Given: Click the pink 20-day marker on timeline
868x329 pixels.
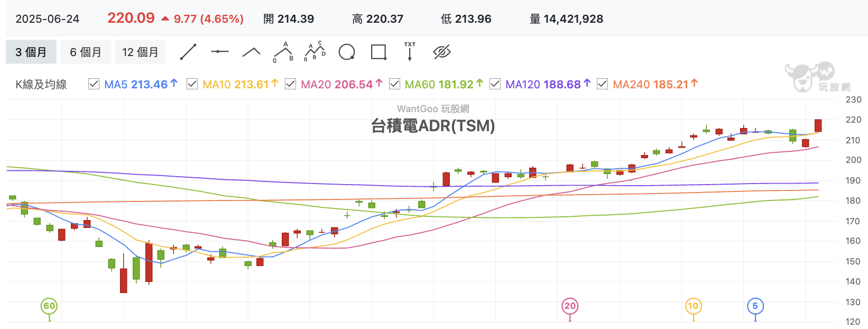Looking at the screenshot, I should click(x=570, y=306).
